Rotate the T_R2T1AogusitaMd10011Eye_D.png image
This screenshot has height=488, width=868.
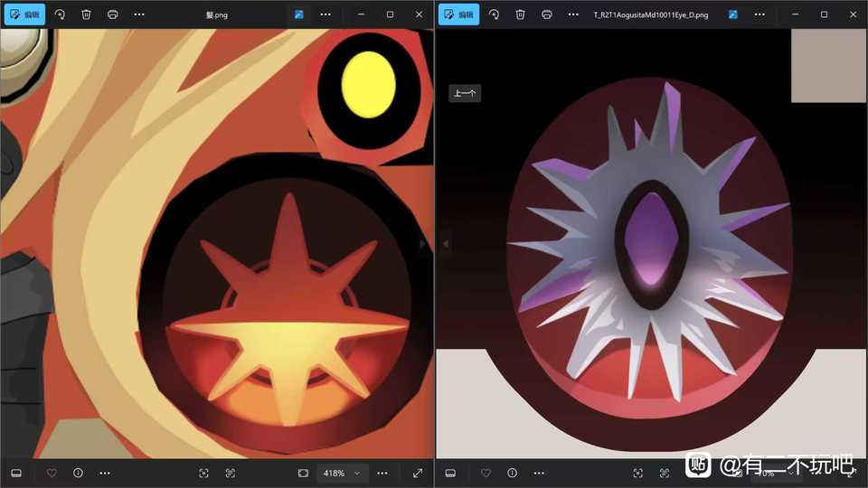click(x=494, y=14)
